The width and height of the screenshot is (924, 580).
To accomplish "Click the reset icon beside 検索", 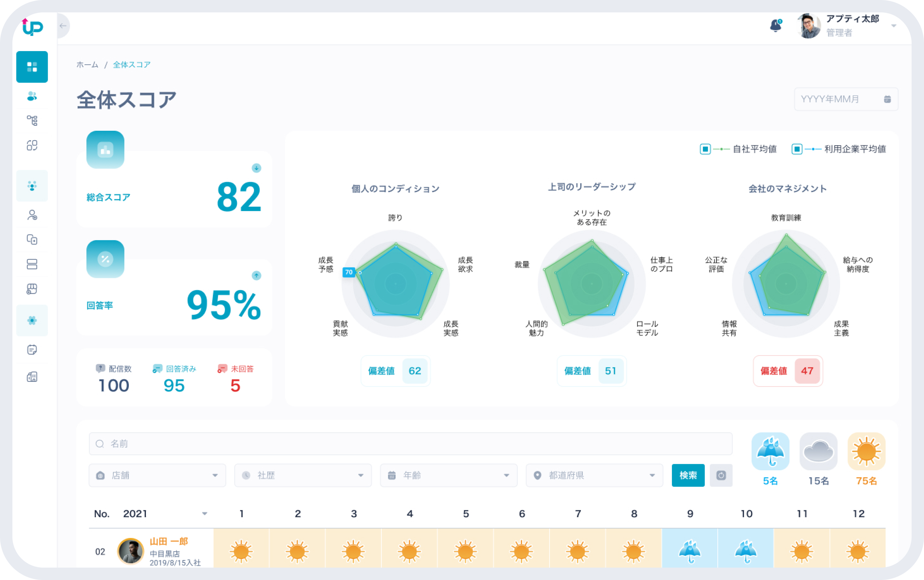I will pyautogui.click(x=721, y=475).
